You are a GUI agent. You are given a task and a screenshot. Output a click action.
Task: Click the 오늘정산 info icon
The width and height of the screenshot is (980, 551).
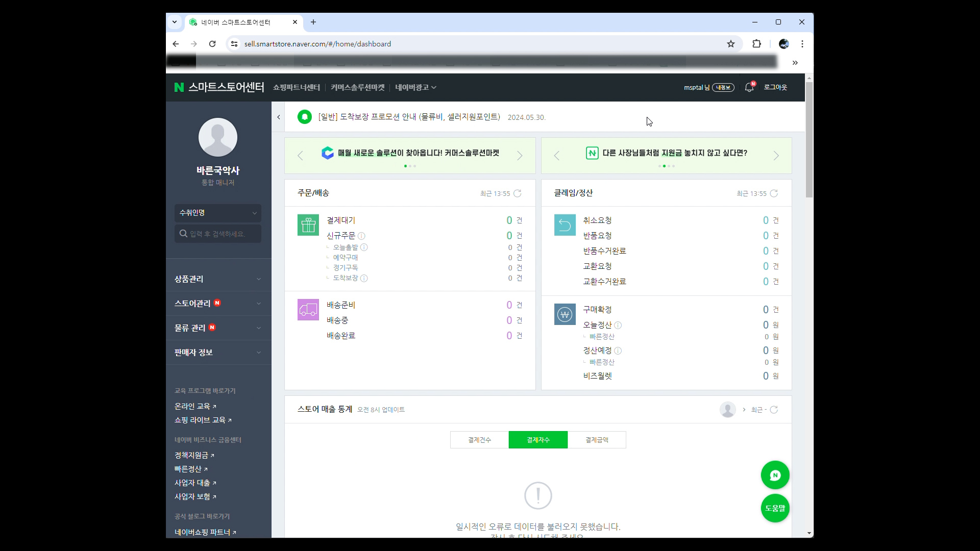pyautogui.click(x=618, y=325)
